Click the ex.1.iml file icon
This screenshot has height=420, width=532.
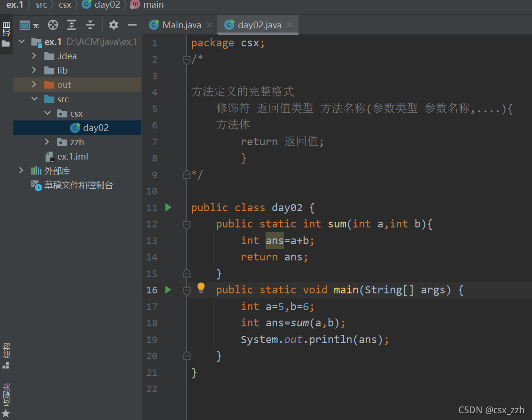50,157
